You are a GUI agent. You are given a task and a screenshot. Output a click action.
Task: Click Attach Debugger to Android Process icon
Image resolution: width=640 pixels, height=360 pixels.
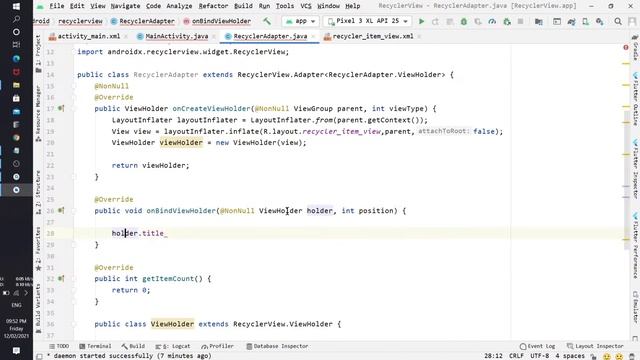[x=507, y=21]
